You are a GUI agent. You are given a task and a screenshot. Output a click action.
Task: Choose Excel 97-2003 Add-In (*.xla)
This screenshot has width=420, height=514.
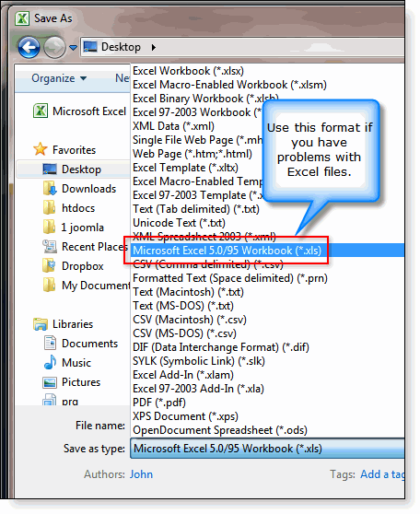(x=198, y=389)
